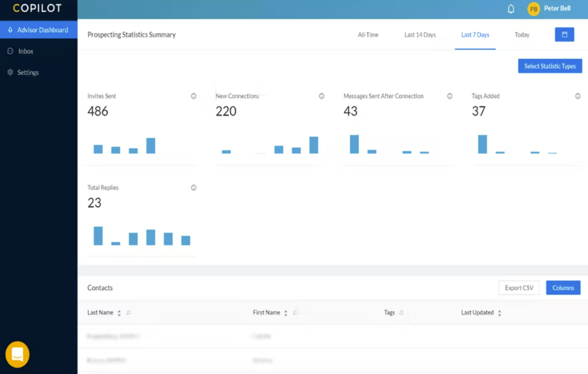
Task: Click the info icon beside New Connections
Action: coord(322,96)
